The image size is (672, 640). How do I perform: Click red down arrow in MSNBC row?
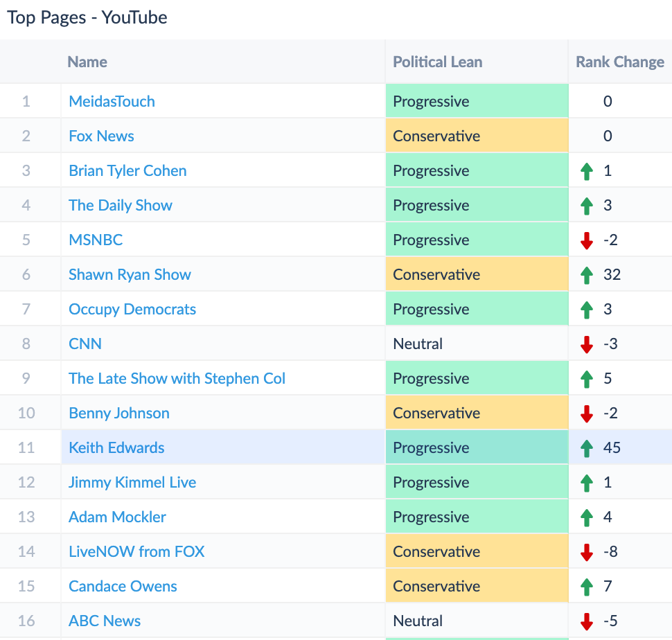[x=587, y=240]
